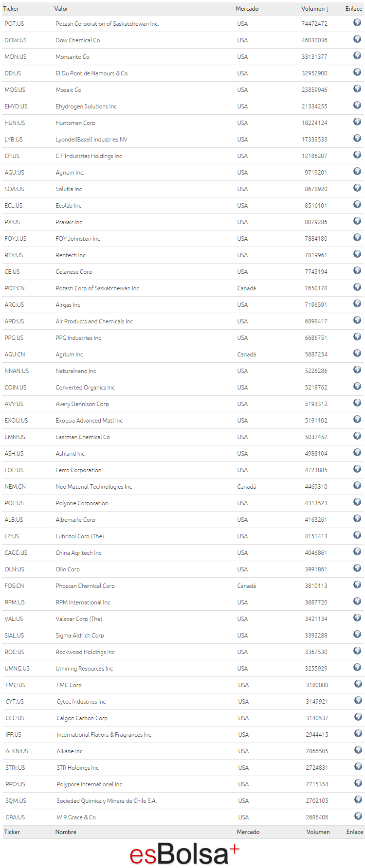Viewport: 365px width, 868px height.
Task: Open globe link for Neo Material Technologies
Action: pos(357,485)
